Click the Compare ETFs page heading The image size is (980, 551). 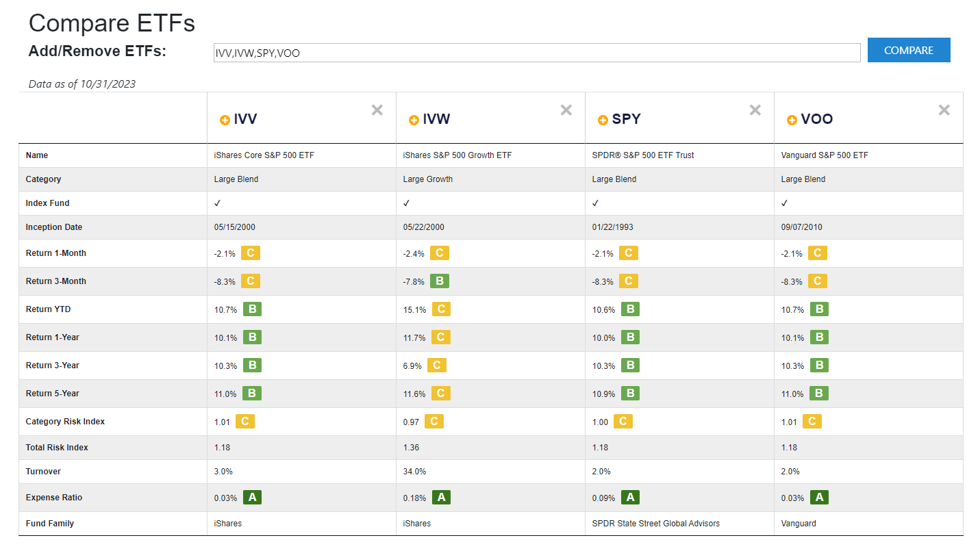(x=112, y=23)
